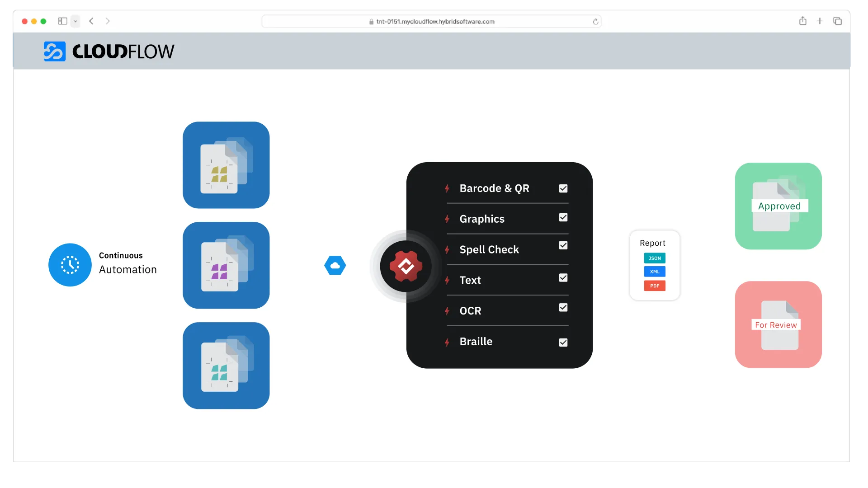Image resolution: width=868 pixels, height=488 pixels.
Task: Open Safari sidebar toggle
Action: coord(62,21)
